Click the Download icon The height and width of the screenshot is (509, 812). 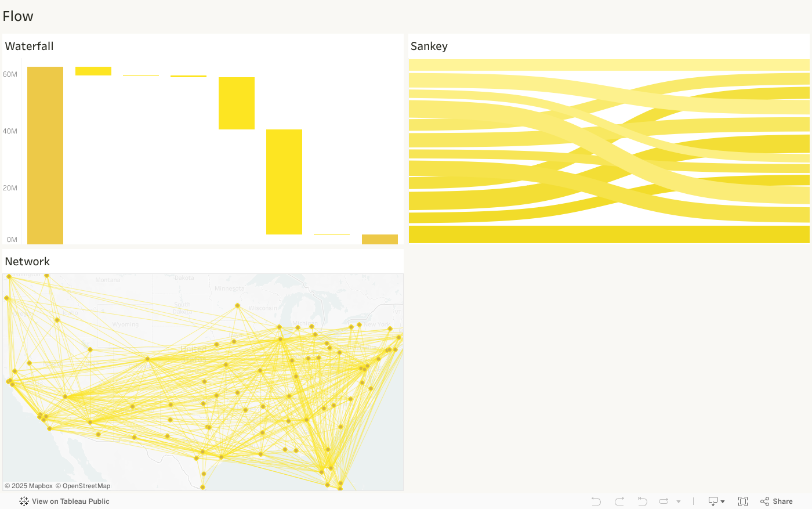point(713,501)
